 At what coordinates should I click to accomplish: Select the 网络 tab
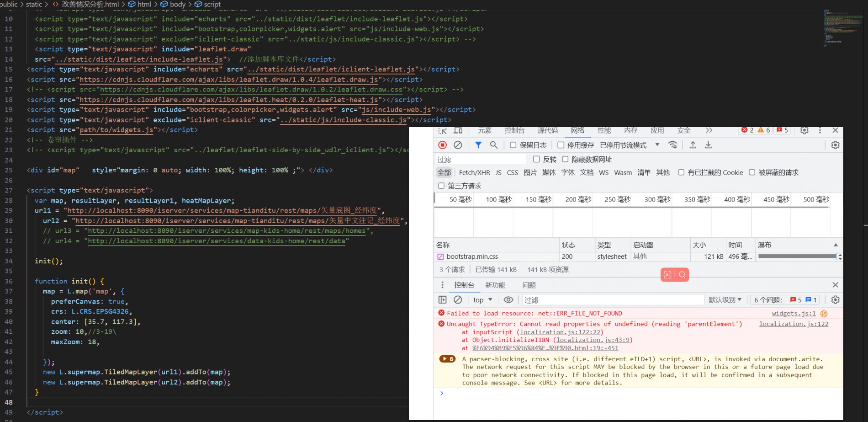(577, 130)
